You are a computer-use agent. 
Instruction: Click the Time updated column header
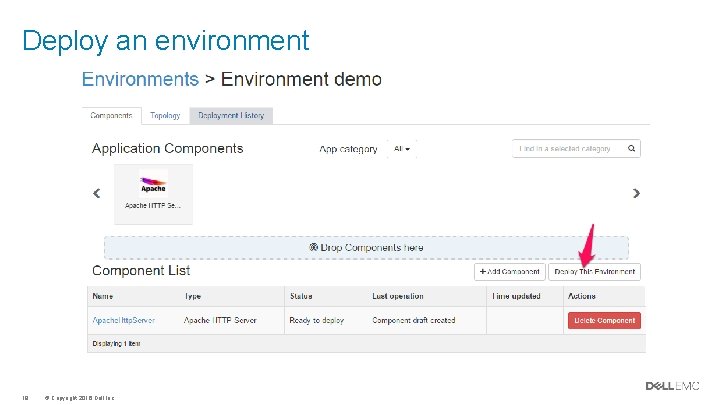click(516, 296)
